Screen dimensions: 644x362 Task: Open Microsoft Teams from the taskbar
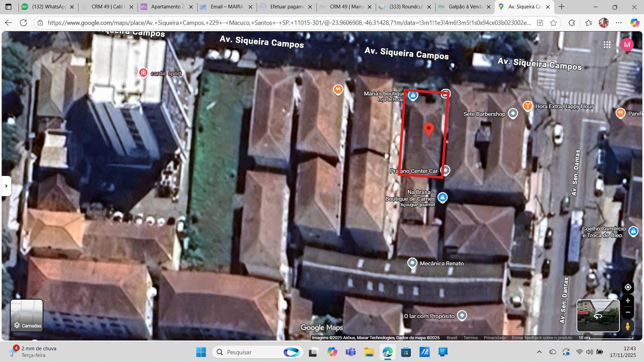pyautogui.click(x=351, y=352)
